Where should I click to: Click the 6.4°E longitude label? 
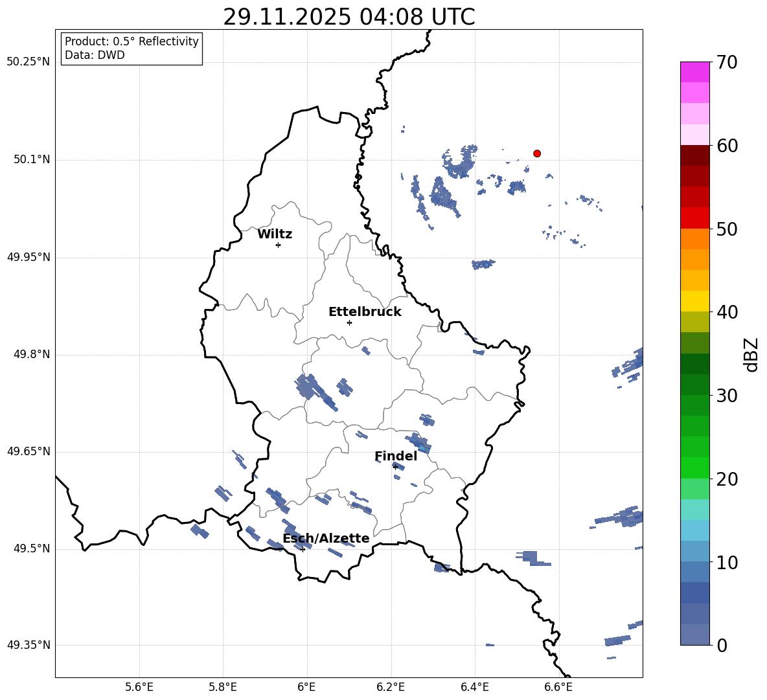tap(474, 687)
